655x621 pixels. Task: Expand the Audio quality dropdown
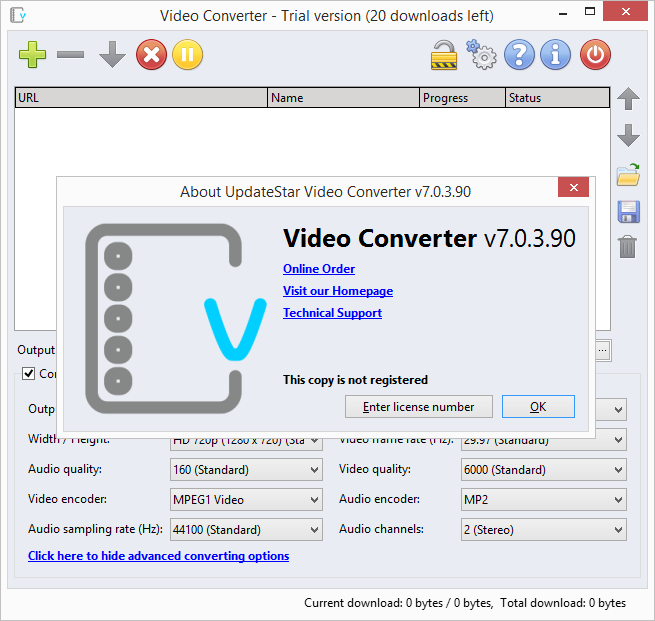(x=246, y=470)
